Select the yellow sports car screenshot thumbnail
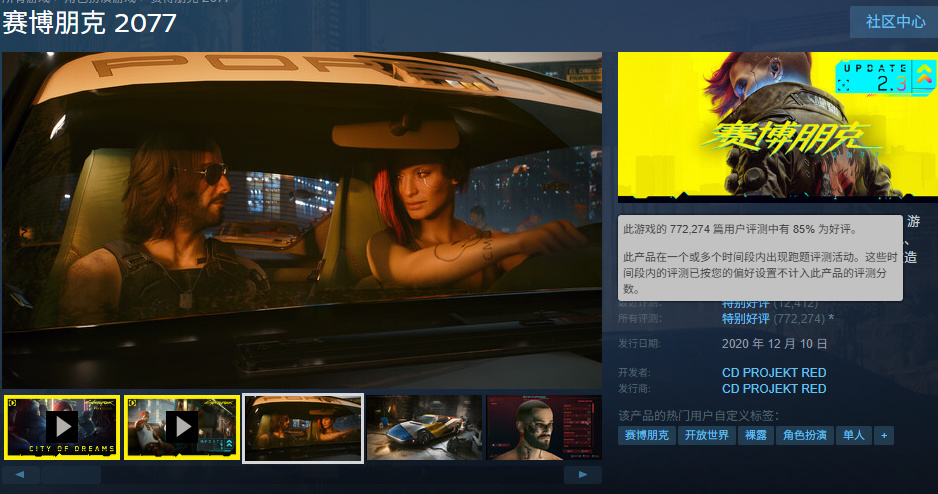 [424, 427]
